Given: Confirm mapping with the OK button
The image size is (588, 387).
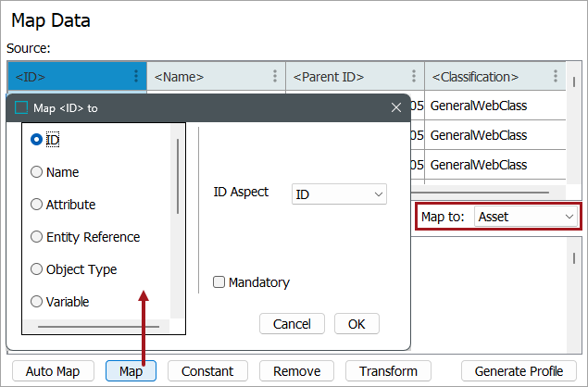Looking at the screenshot, I should (357, 324).
